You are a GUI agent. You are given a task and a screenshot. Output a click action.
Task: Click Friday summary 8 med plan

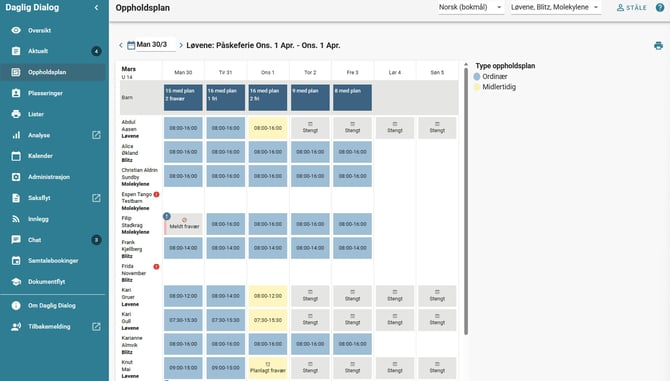tap(353, 98)
